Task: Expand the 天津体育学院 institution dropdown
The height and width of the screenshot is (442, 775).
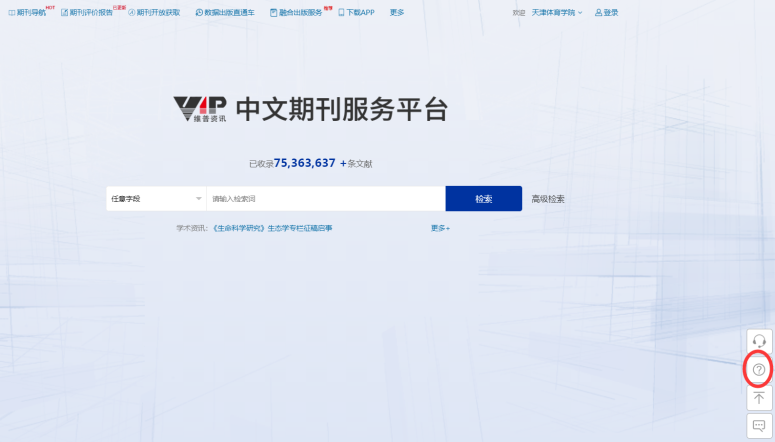Action: (x=557, y=12)
